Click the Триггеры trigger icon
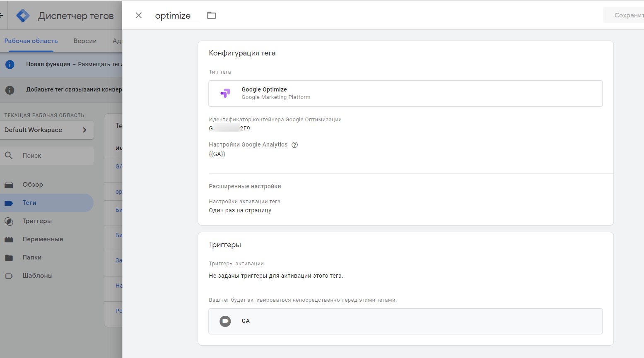 [9, 221]
